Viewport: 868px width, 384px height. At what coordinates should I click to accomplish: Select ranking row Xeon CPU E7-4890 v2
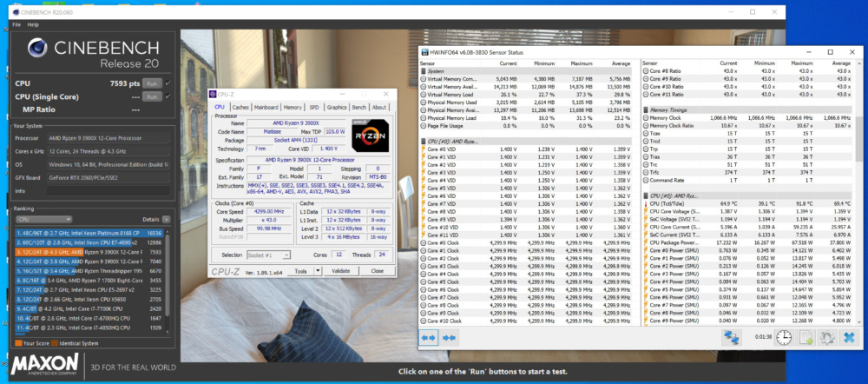[x=89, y=242]
